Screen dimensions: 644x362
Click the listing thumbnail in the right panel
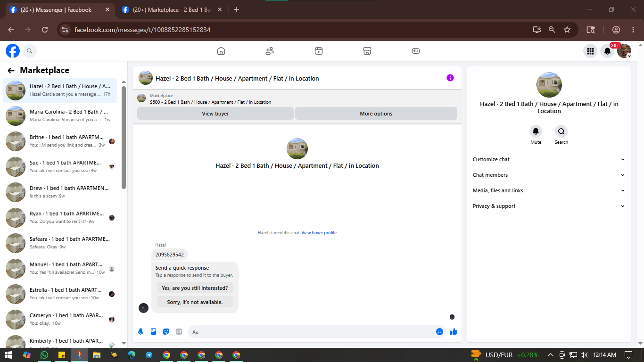(x=549, y=85)
